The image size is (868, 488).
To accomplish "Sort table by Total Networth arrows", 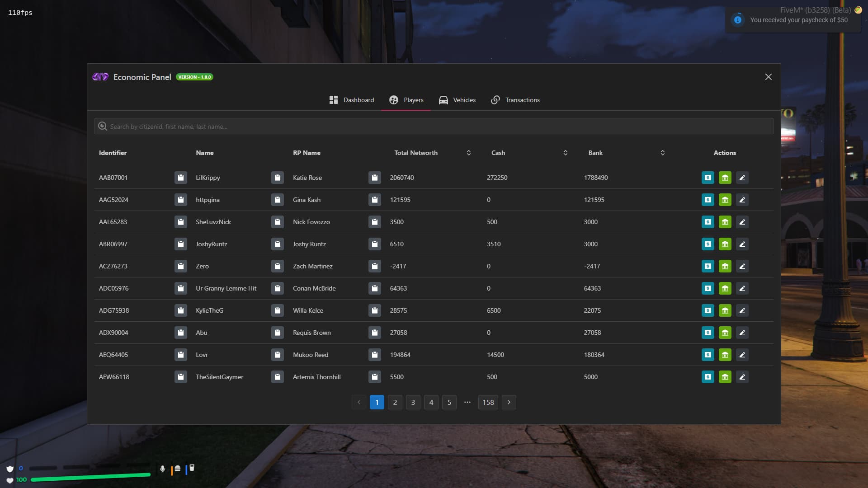I will click(468, 153).
